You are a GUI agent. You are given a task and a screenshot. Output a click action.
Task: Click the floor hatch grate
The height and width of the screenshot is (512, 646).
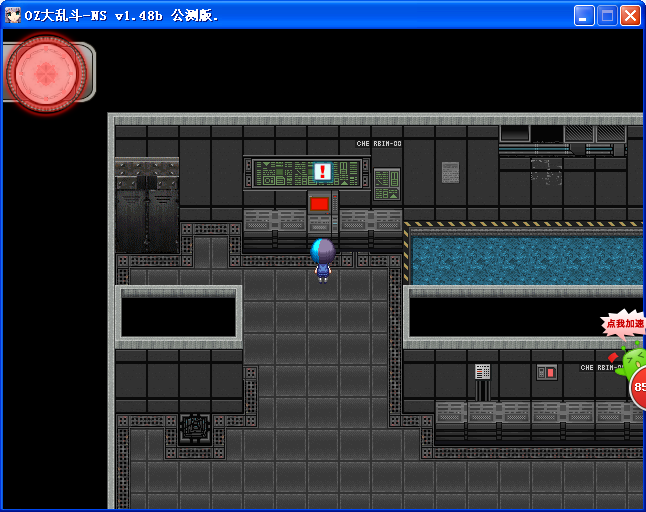tap(195, 428)
